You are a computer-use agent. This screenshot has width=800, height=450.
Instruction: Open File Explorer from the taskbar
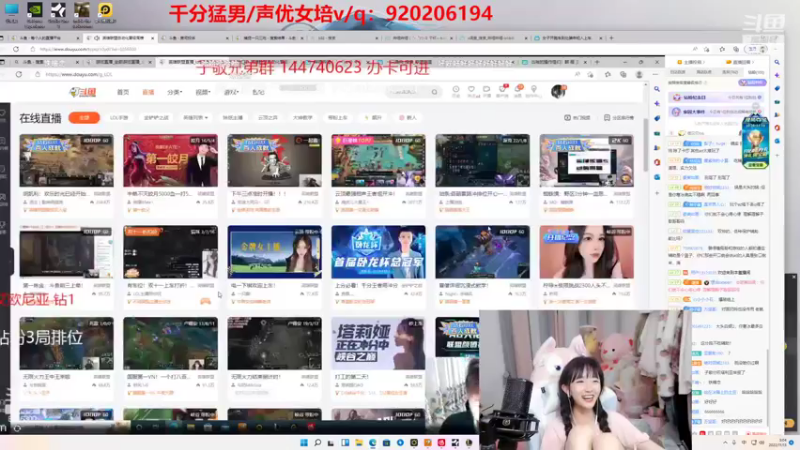(359, 442)
